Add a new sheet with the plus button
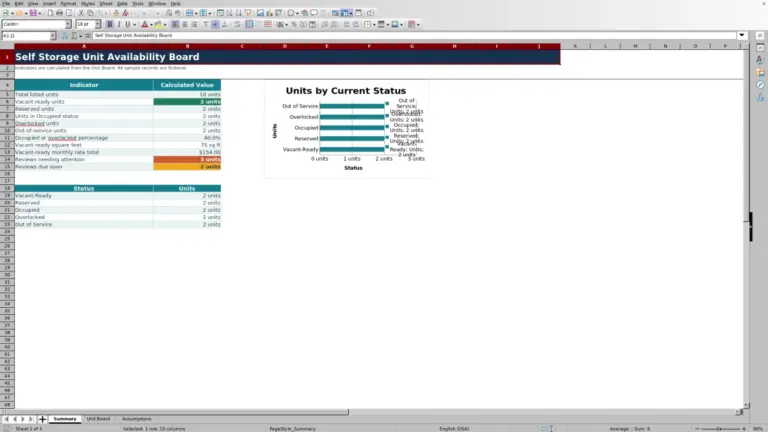This screenshot has width=768, height=432. point(42,419)
